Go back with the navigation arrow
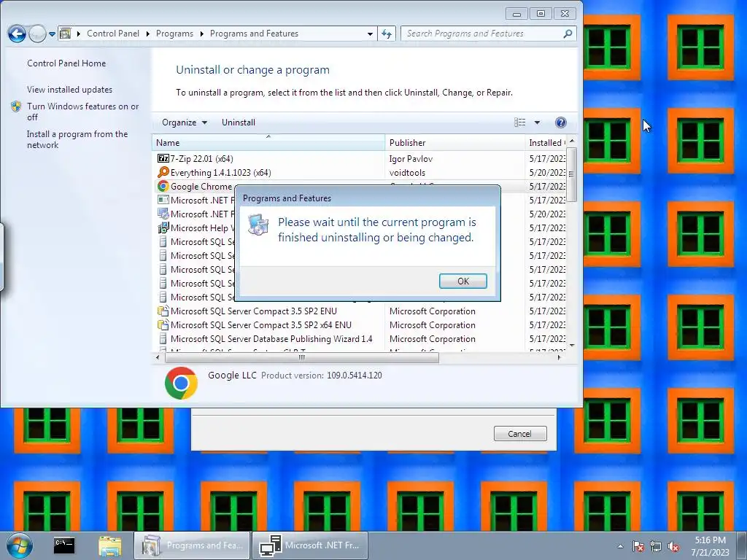 (17, 34)
